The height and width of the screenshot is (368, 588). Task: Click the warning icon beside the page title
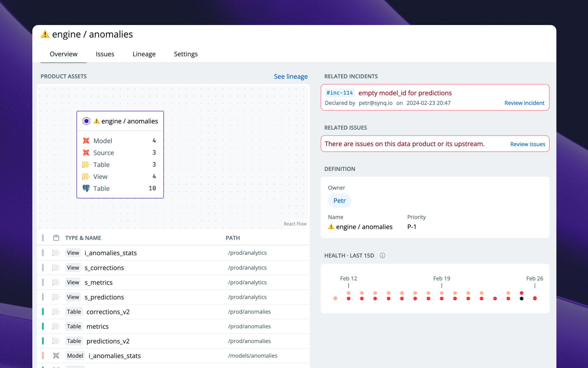45,34
